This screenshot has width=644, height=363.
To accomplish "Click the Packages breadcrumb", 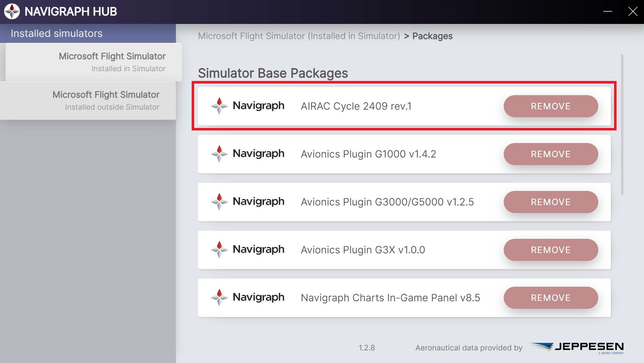I will (x=432, y=36).
